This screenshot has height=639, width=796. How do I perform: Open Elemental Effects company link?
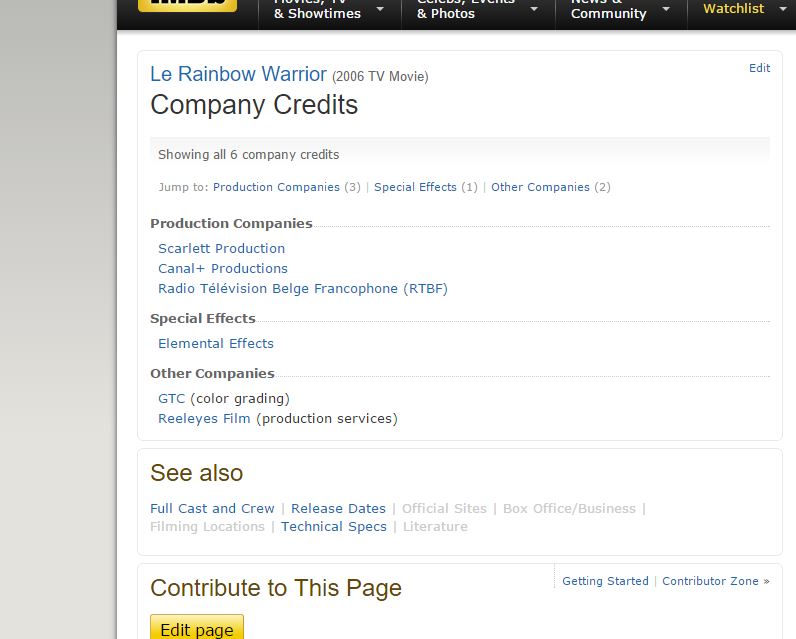point(215,343)
